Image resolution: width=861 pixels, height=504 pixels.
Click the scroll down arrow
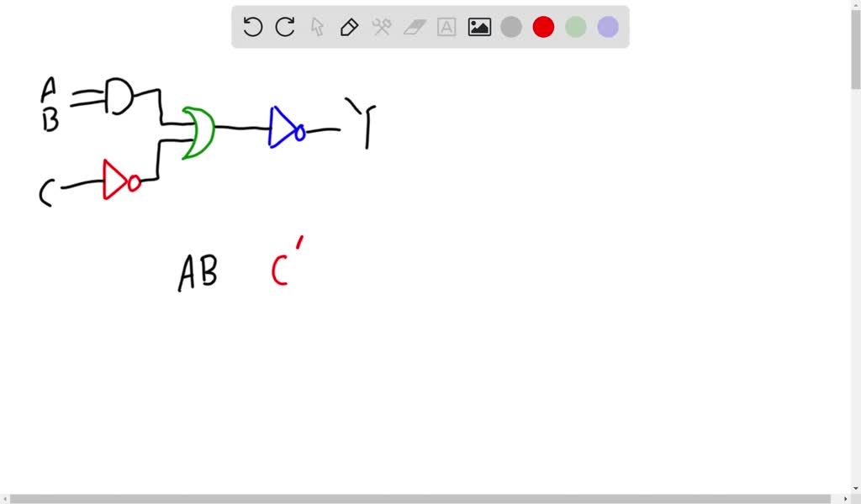coord(856,489)
